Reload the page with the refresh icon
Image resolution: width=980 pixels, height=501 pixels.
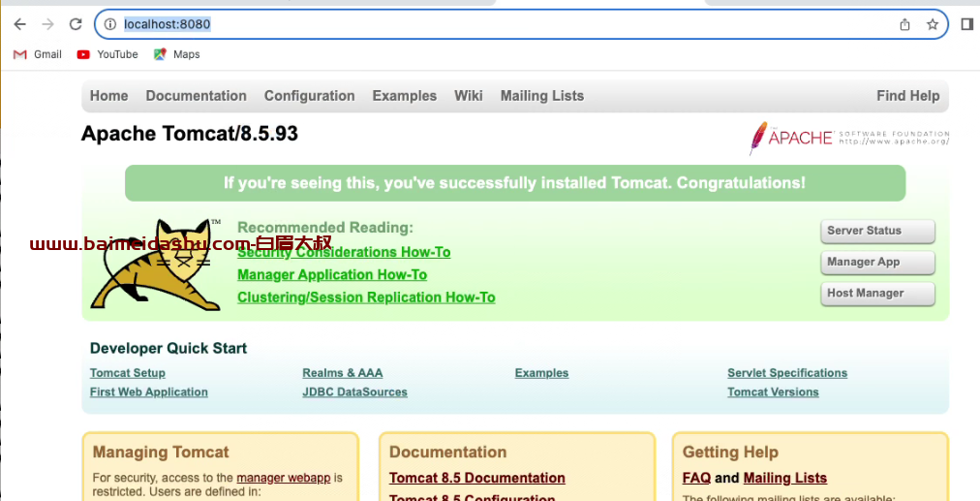point(76,24)
